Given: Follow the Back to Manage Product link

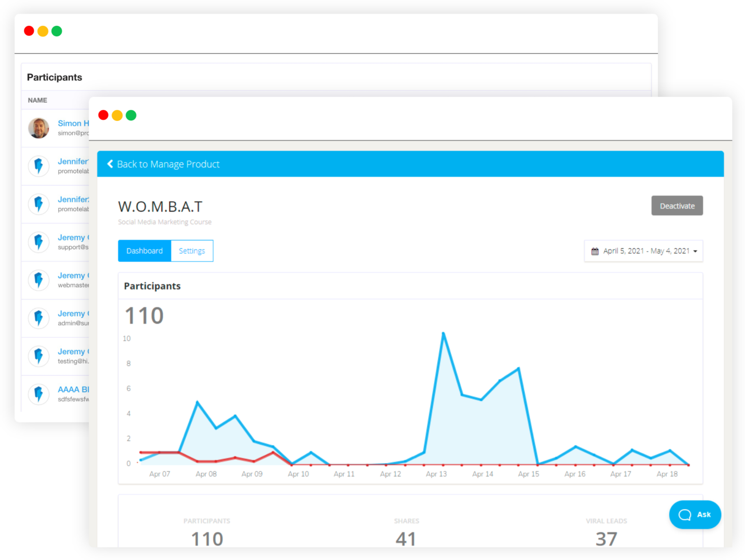Looking at the screenshot, I should tap(168, 164).
